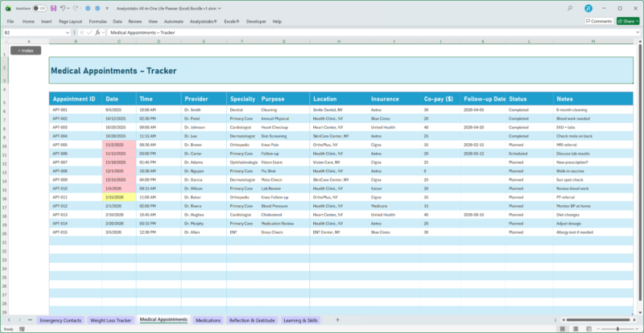Click the Save icon in title bar
This screenshot has height=333, width=644.
pyautogui.click(x=54, y=8)
